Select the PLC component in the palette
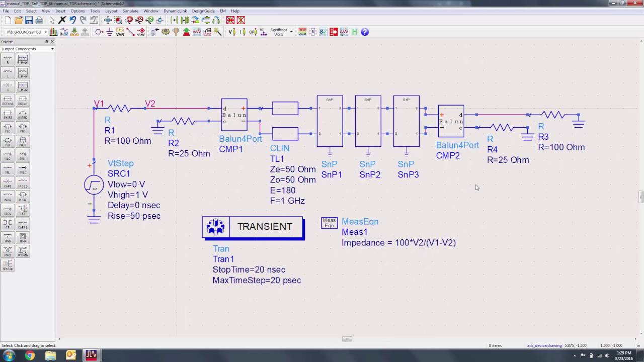Image resolution: width=644 pixels, height=362 pixels. click(x=8, y=128)
